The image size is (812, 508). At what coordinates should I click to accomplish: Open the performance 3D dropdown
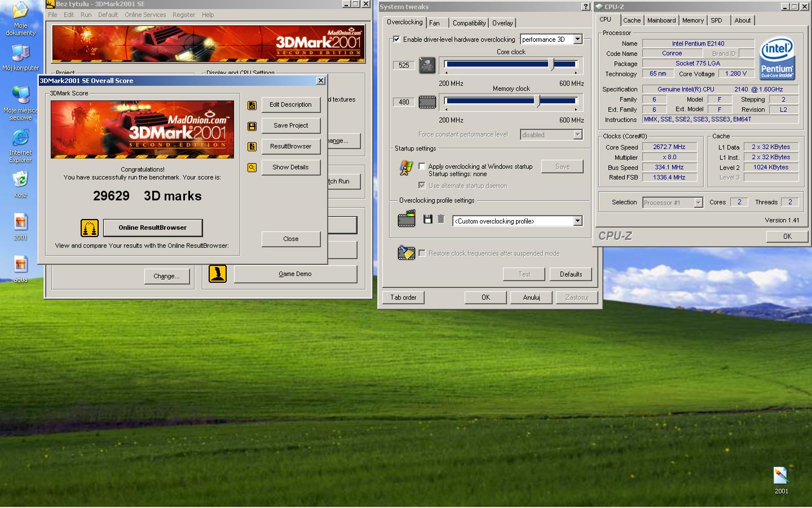[578, 40]
